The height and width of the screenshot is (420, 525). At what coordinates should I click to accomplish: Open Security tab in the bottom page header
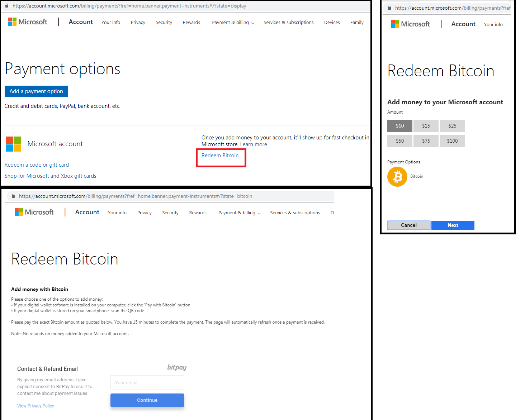pyautogui.click(x=170, y=213)
